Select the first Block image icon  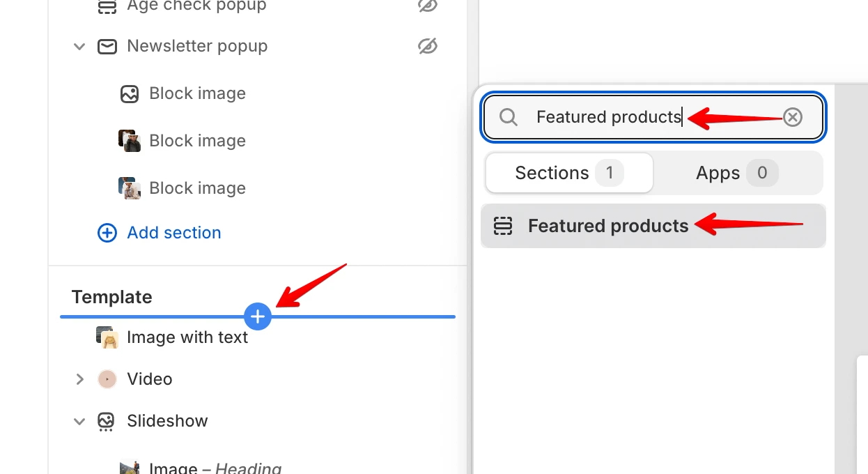130,94
